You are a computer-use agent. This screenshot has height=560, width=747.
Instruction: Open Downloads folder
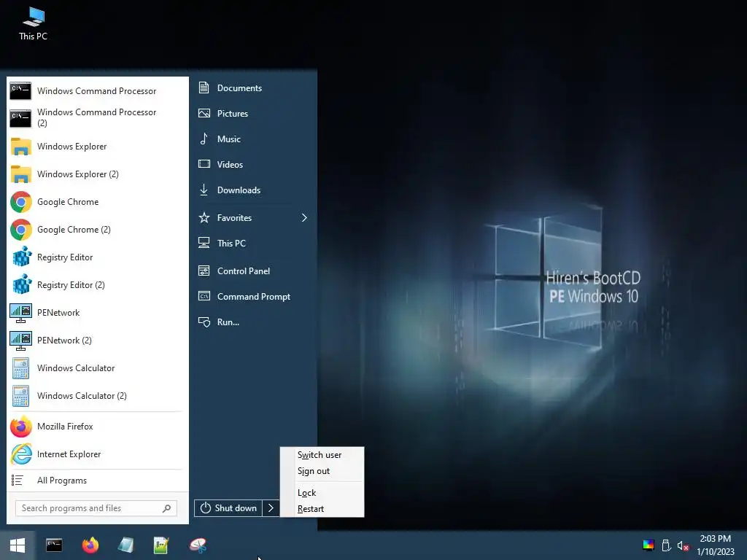click(253, 190)
